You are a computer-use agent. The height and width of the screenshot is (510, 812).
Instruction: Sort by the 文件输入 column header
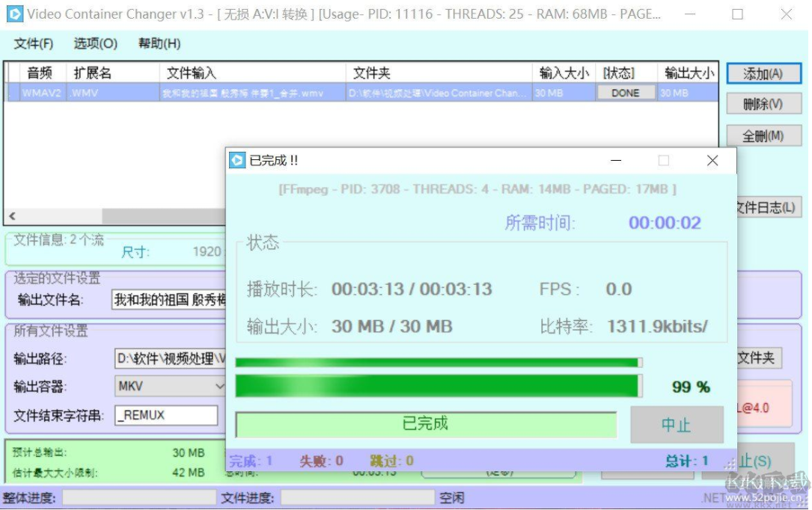click(254, 73)
